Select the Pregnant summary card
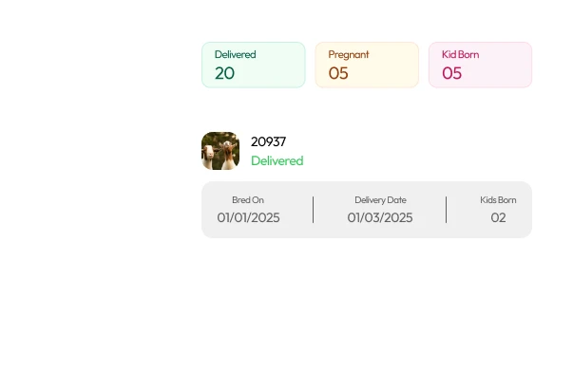 coord(367,65)
